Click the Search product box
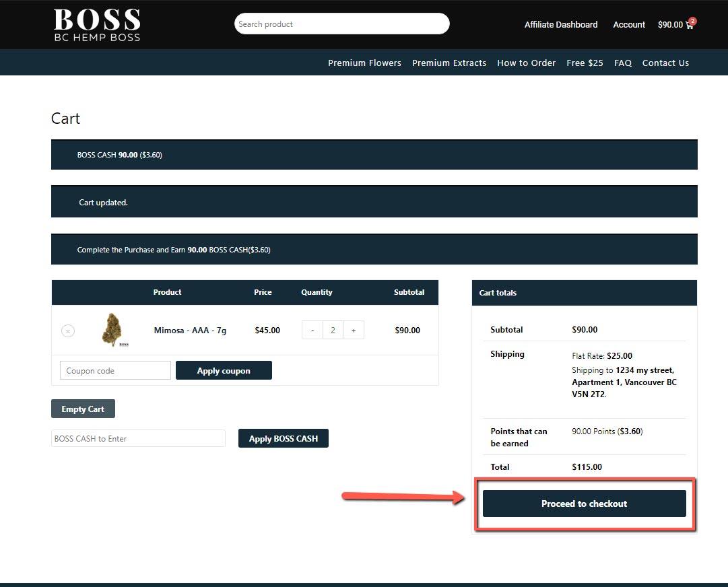728x587 pixels. click(x=341, y=24)
